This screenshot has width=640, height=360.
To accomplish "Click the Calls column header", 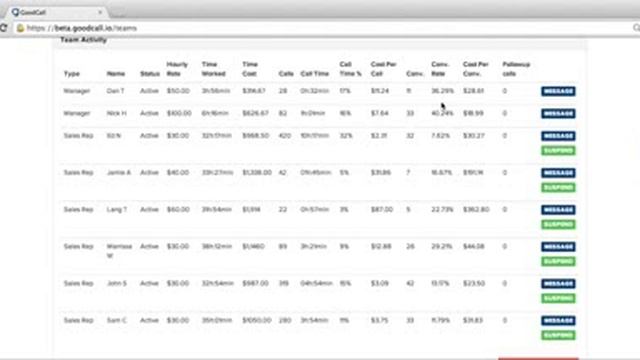I will (286, 74).
